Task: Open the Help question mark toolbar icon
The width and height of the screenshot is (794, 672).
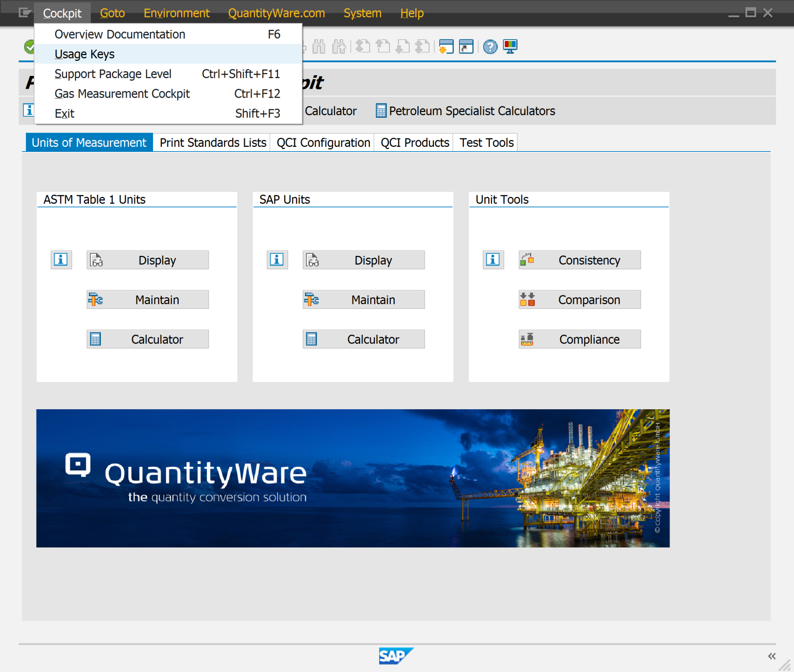Action: pyautogui.click(x=490, y=47)
